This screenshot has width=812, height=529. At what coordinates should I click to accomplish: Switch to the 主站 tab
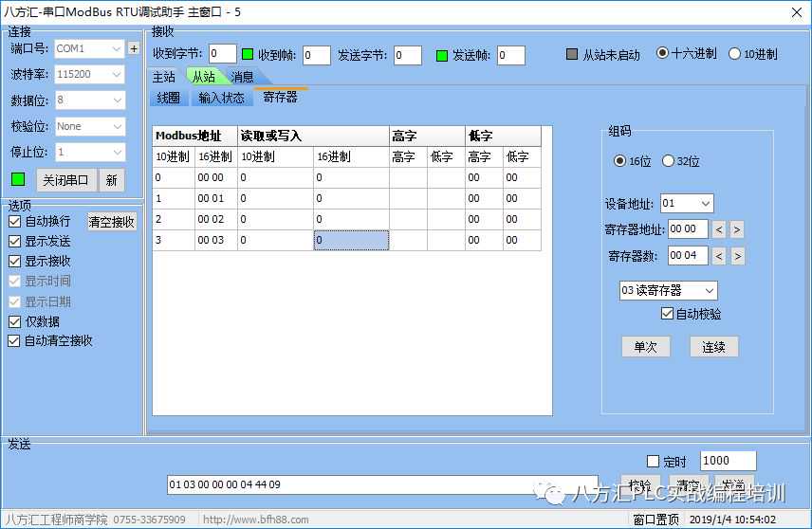[x=164, y=77]
